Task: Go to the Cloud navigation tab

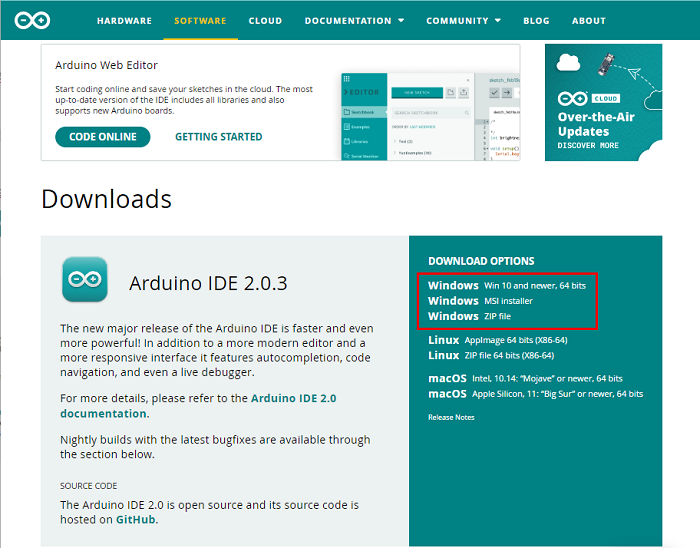Action: click(265, 20)
